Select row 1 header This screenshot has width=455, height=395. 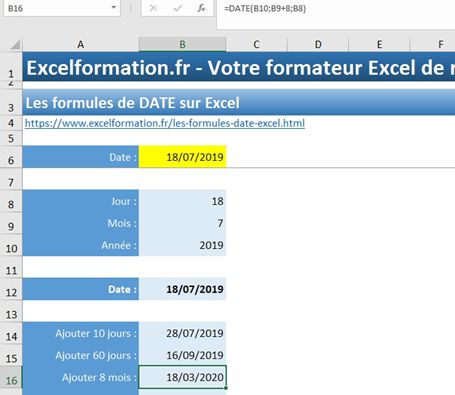11,67
